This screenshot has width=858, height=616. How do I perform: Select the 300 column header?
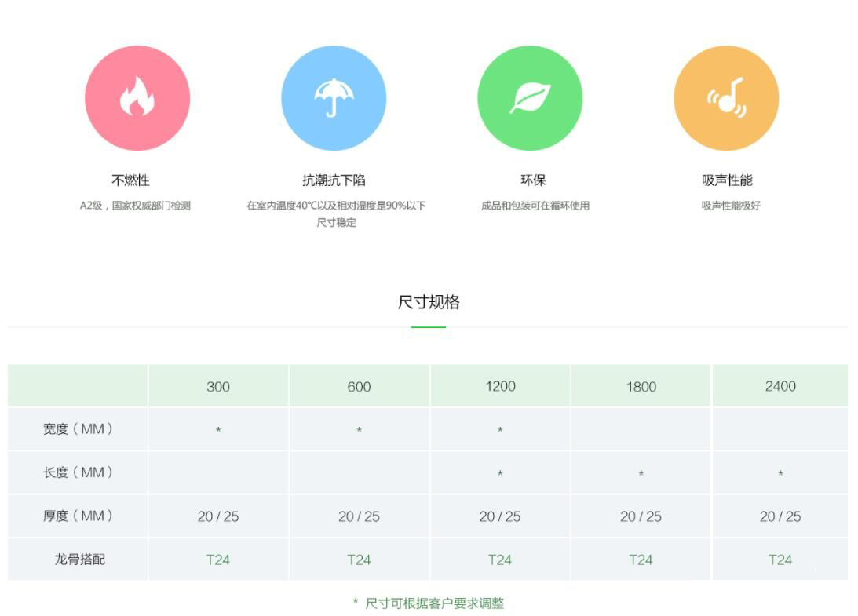coord(218,387)
